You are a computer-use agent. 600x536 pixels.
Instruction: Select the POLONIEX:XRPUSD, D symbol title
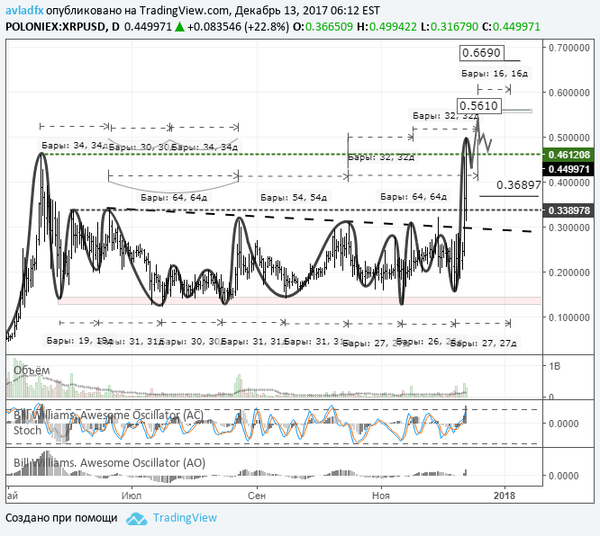(62, 27)
